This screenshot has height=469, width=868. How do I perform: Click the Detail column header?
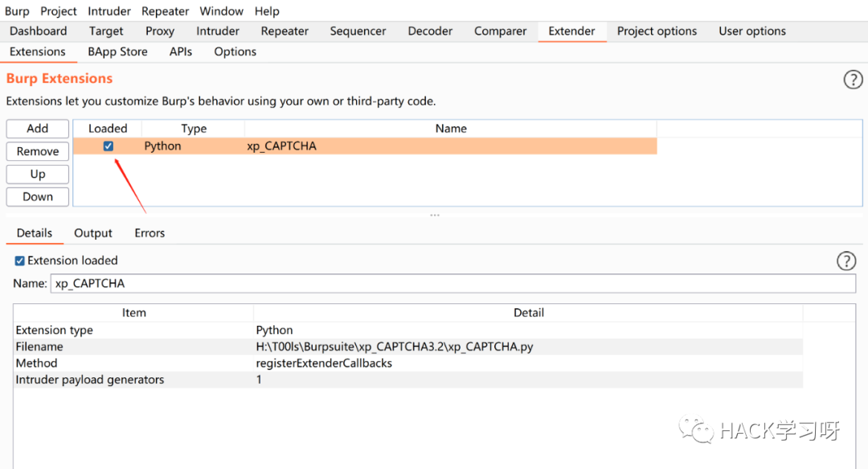pos(528,313)
